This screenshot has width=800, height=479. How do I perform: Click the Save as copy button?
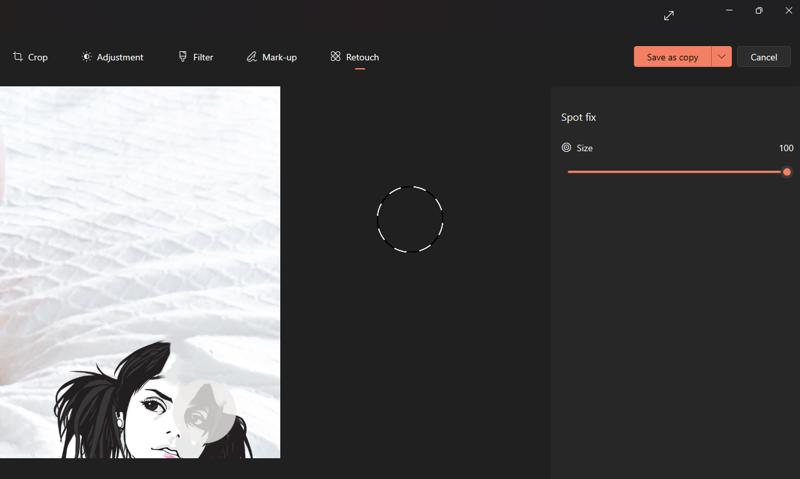672,57
